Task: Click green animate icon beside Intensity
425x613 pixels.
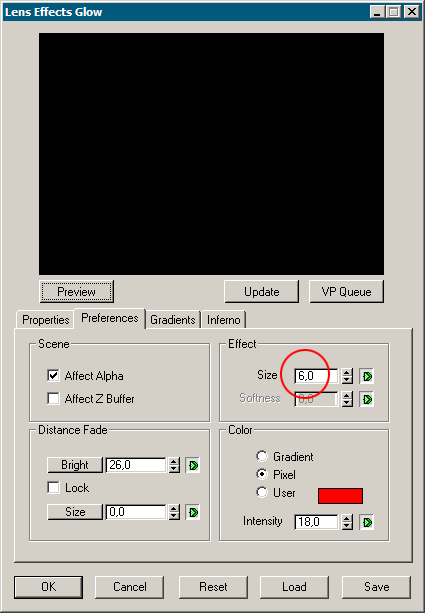Action: pyautogui.click(x=367, y=522)
